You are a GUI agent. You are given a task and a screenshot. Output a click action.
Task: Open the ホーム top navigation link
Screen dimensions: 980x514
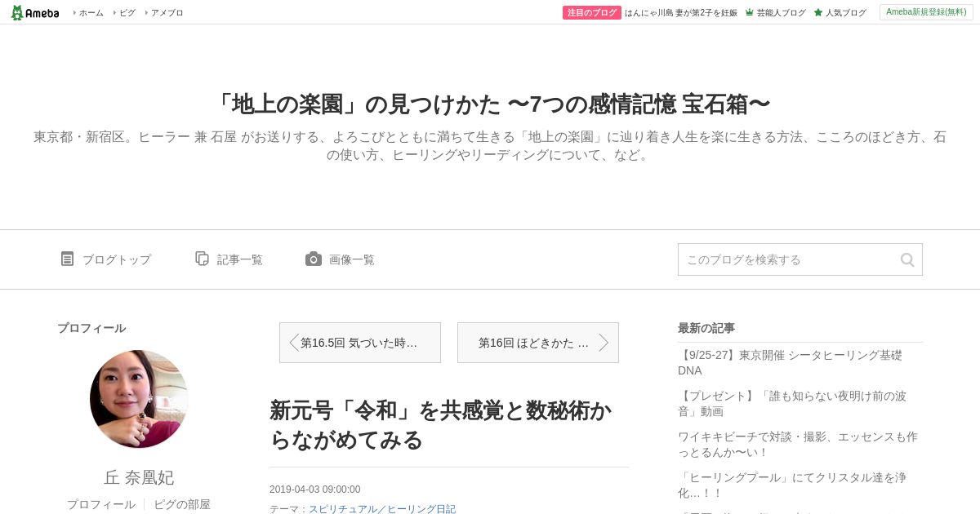click(91, 12)
